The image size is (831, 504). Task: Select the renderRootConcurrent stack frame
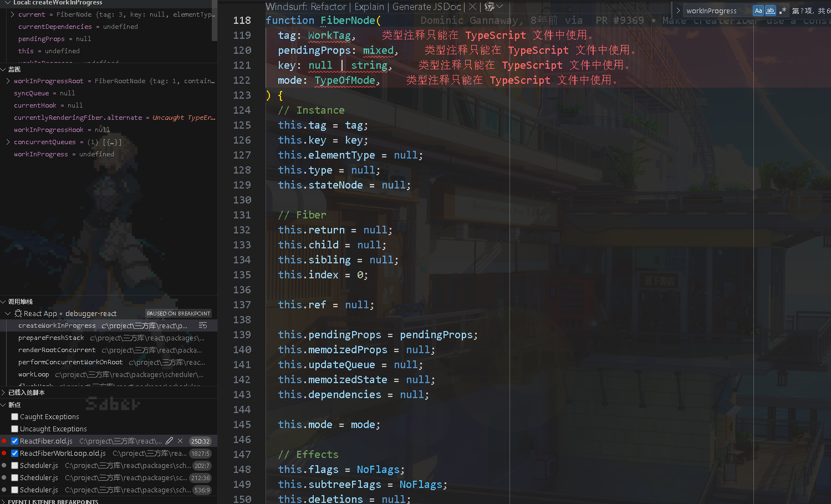[x=109, y=350]
